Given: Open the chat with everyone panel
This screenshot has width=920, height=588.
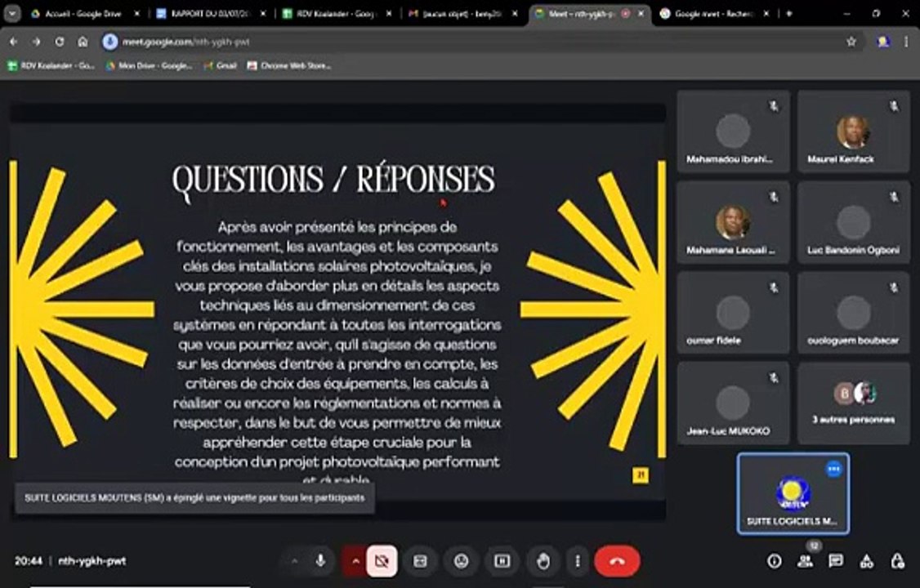Looking at the screenshot, I should pyautogui.click(x=836, y=561).
